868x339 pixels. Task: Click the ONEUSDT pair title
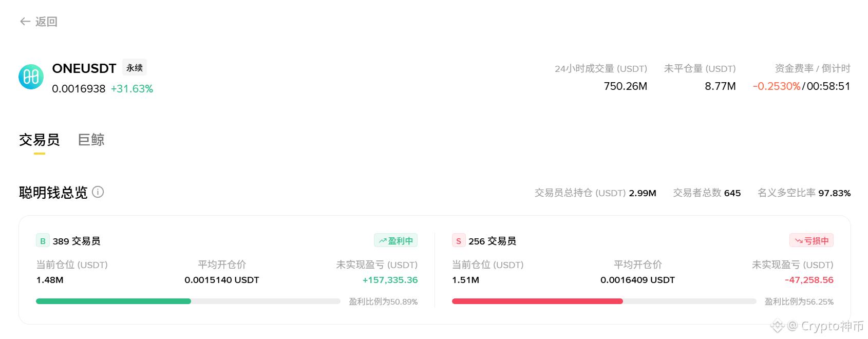(84, 68)
